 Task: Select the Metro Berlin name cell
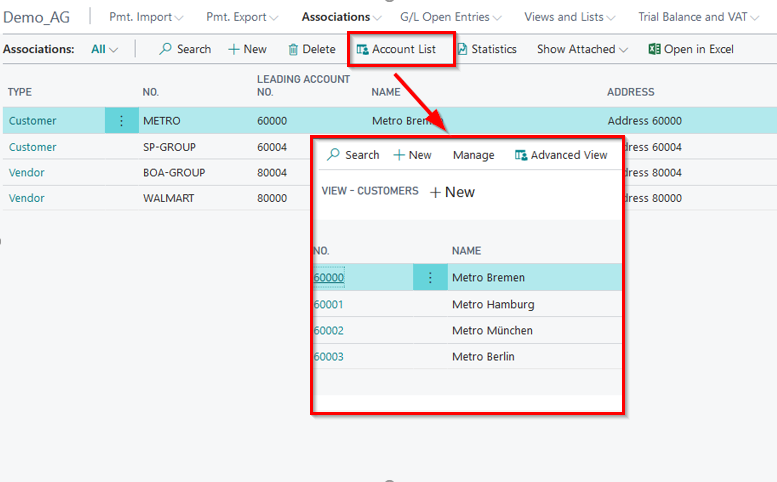coord(483,357)
